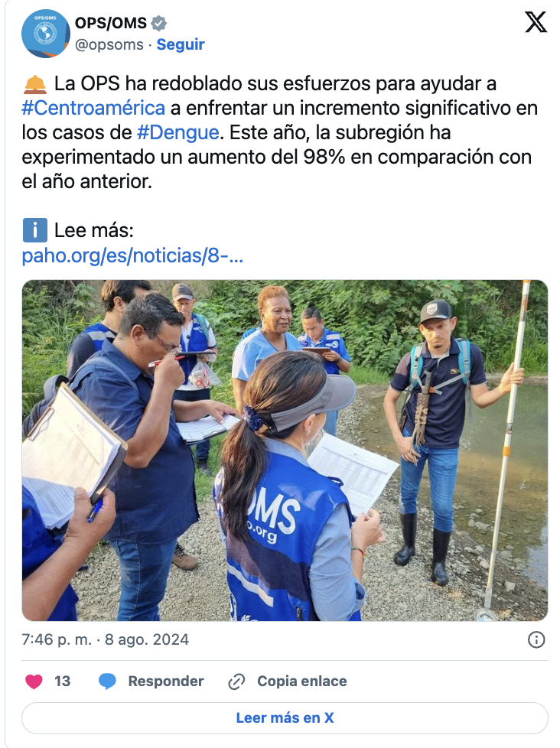Visit the paho.org/es/noticias link
Viewport: 560px width, 748px height.
coord(132,255)
